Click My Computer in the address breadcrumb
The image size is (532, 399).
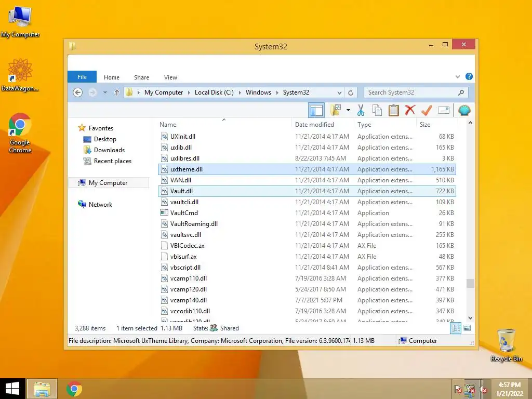(x=164, y=92)
